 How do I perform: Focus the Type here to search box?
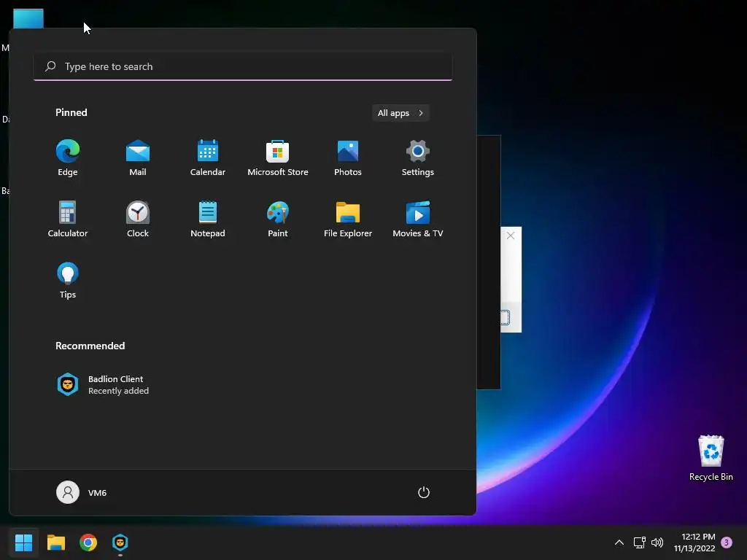[243, 66]
